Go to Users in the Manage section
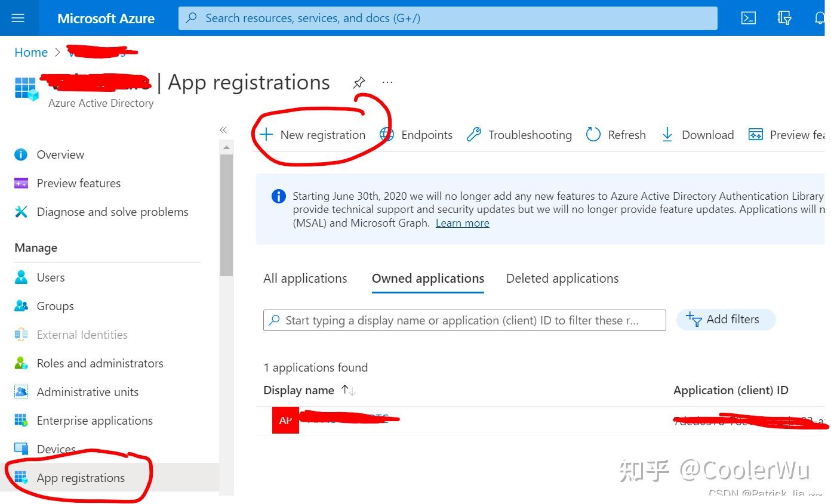Screen dimensions: 831x504 tap(51, 277)
